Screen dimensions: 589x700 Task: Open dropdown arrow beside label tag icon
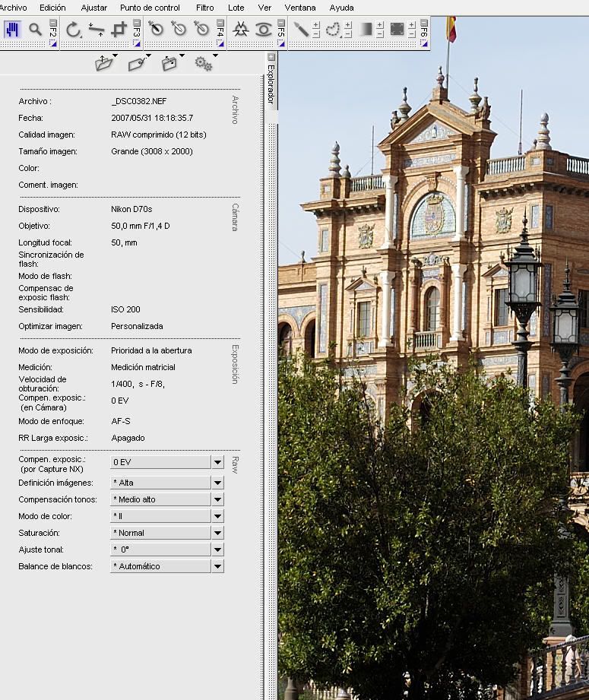[x=148, y=55]
